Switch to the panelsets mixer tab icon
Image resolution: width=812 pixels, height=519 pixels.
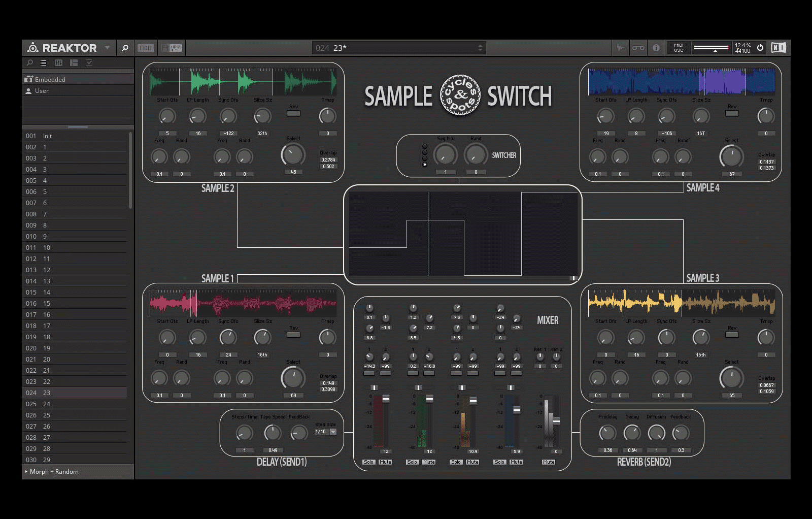58,63
